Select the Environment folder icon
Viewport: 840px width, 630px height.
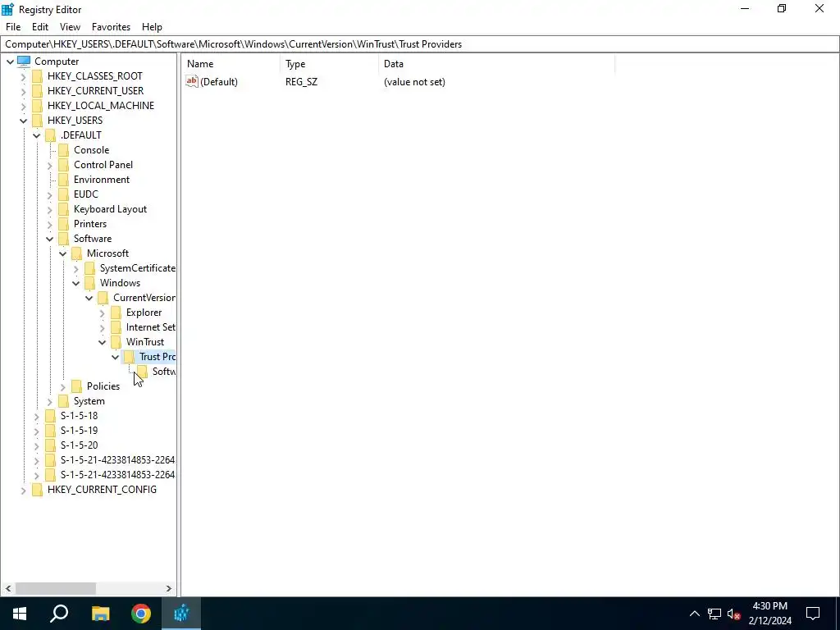[63, 180]
